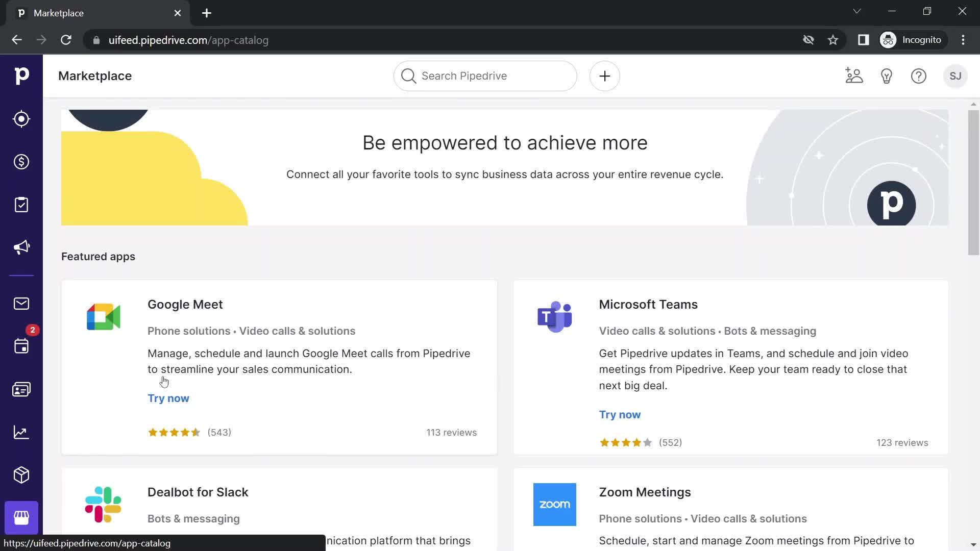Open the Search Pipedrive input field
The height and width of the screenshot is (551, 980).
tap(485, 76)
